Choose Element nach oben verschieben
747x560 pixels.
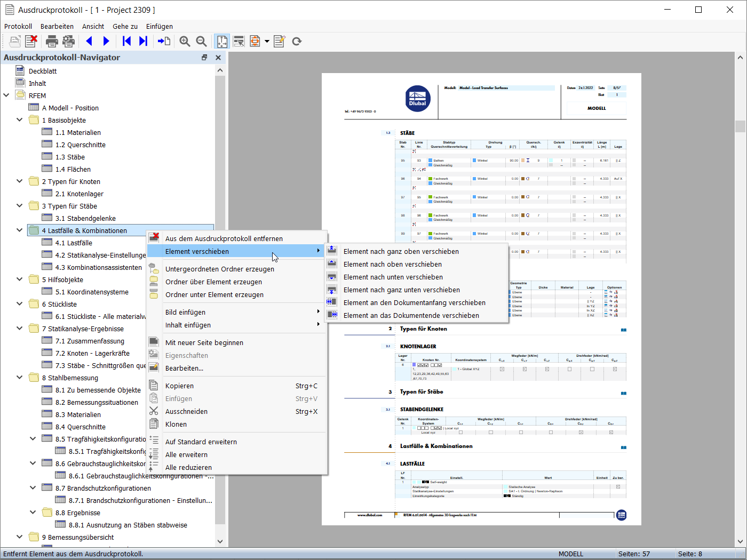[x=392, y=264]
